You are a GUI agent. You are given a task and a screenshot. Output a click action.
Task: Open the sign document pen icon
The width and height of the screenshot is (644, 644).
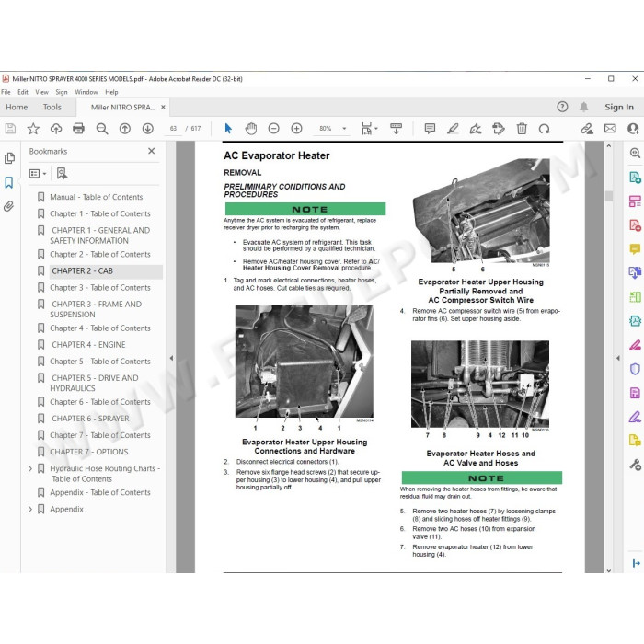[476, 129]
